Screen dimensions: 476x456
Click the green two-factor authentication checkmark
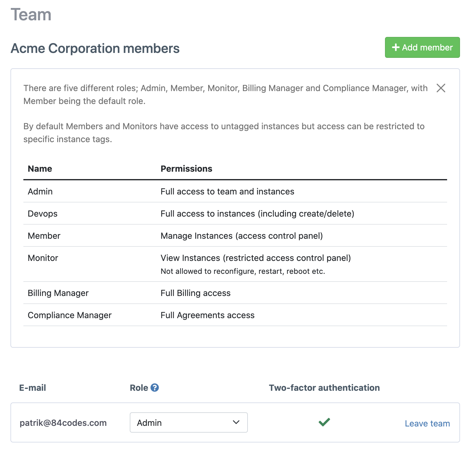tap(324, 422)
